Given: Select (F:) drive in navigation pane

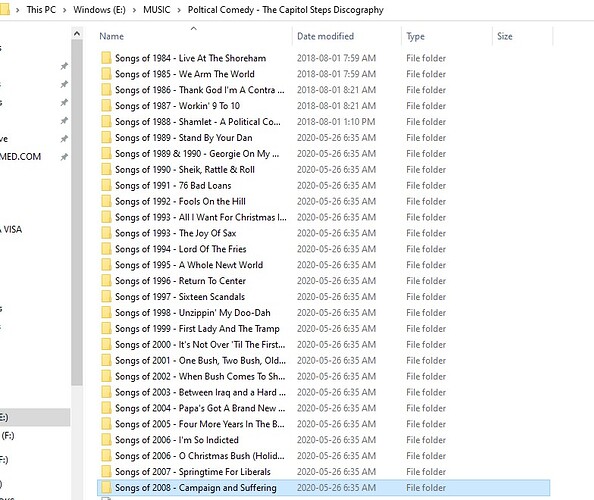Looking at the screenshot, I should [x=8, y=436].
